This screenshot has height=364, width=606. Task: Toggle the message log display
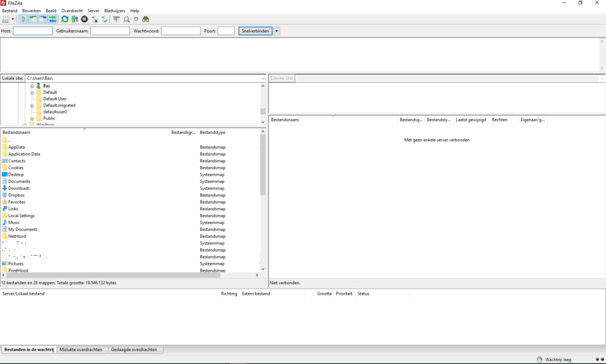pyautogui.click(x=23, y=20)
